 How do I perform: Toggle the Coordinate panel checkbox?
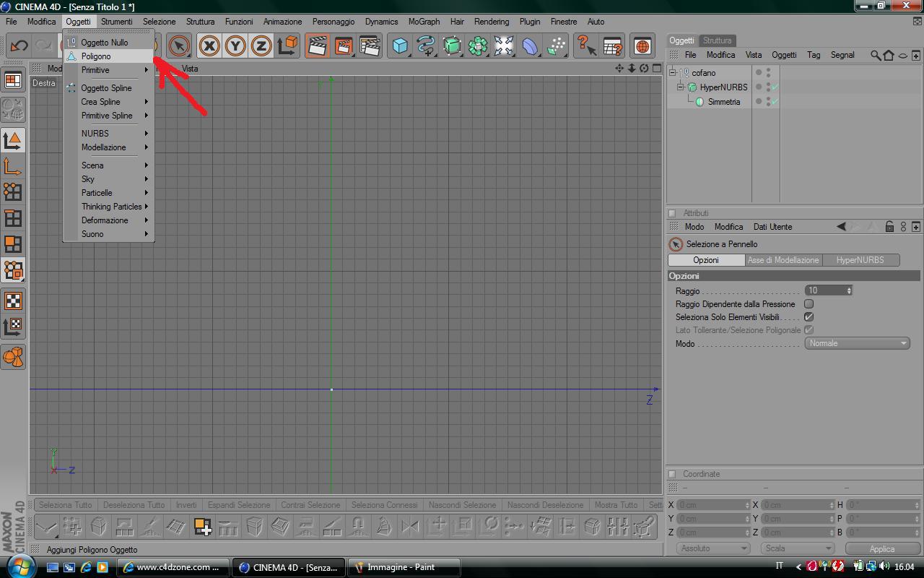click(x=672, y=474)
